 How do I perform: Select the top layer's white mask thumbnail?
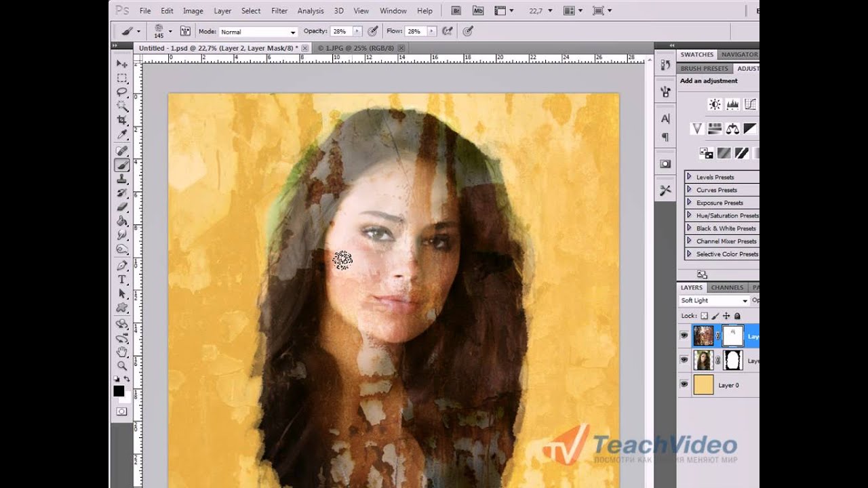pos(732,335)
